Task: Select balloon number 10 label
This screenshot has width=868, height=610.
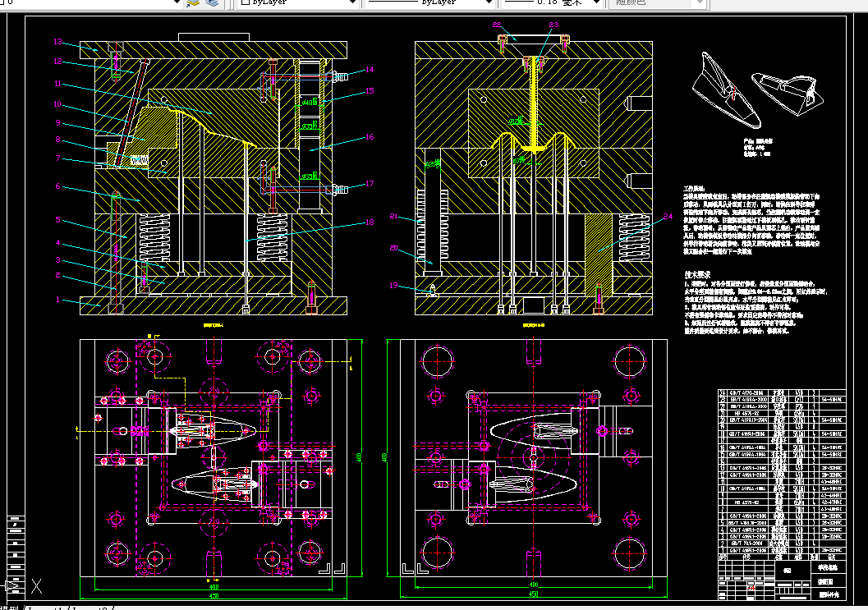Action: click(x=57, y=104)
